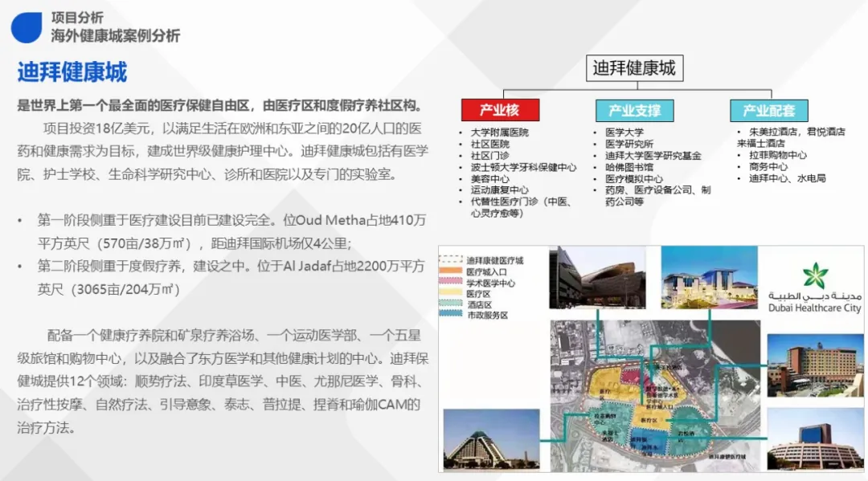The width and height of the screenshot is (868, 481).
Task: Click the yellow legend swatch for 医疗区
Action: coord(450,292)
